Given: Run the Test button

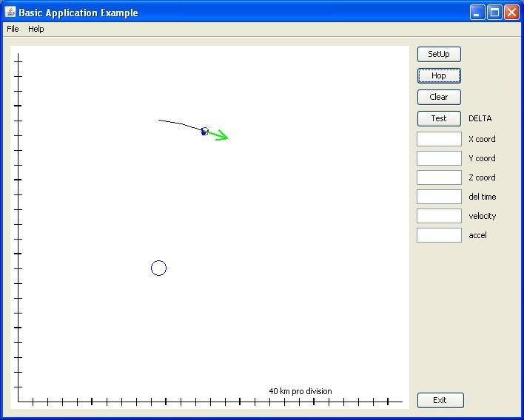Looking at the screenshot, I should tap(439, 118).
